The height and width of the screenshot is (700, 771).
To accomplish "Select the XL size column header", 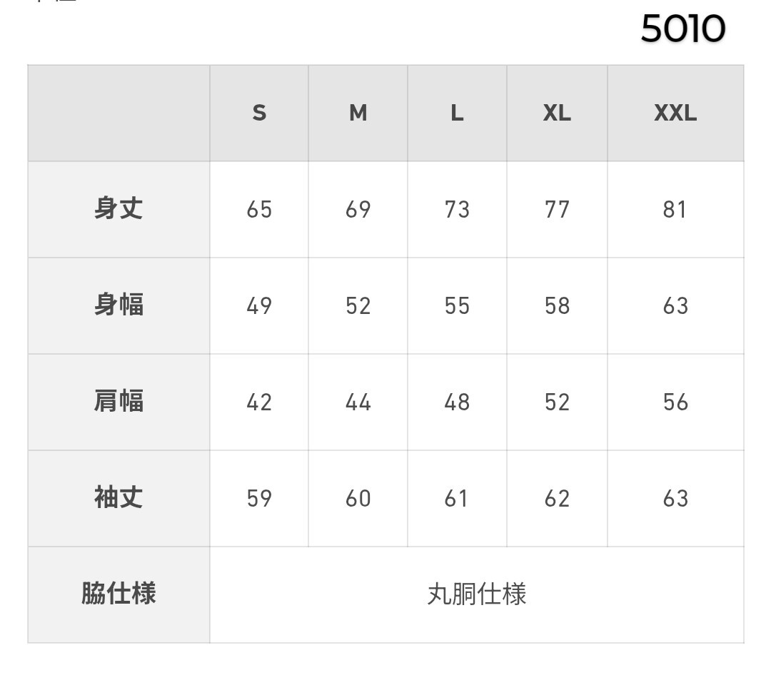I will [557, 113].
